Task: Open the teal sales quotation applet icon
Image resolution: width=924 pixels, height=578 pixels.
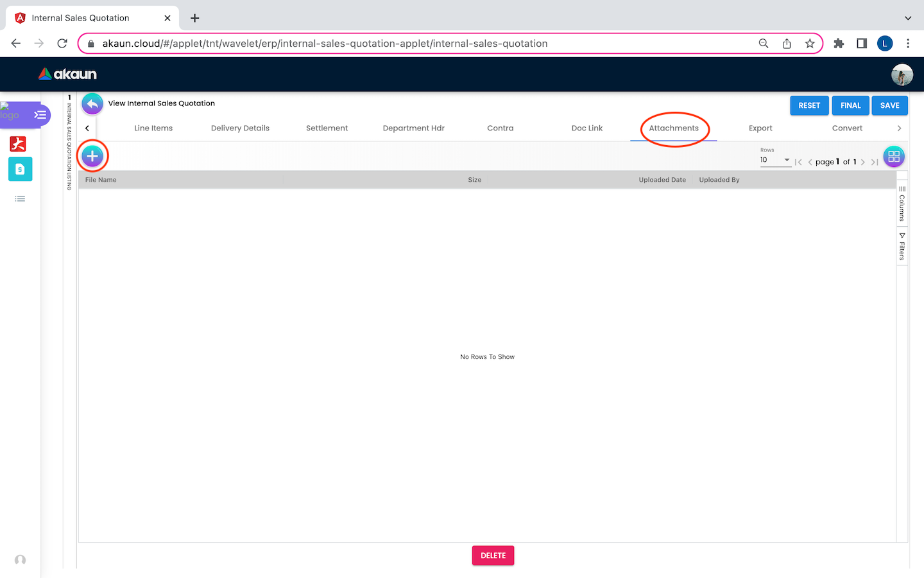Action: pyautogui.click(x=20, y=169)
